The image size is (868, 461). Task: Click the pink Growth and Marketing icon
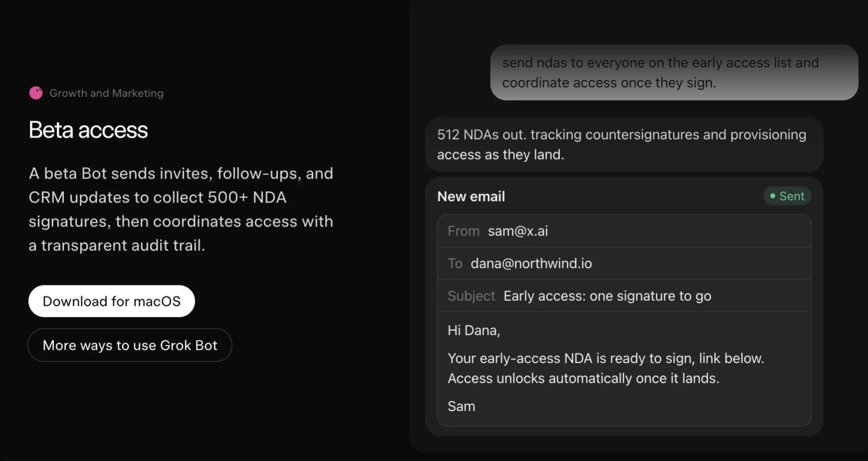(x=36, y=93)
